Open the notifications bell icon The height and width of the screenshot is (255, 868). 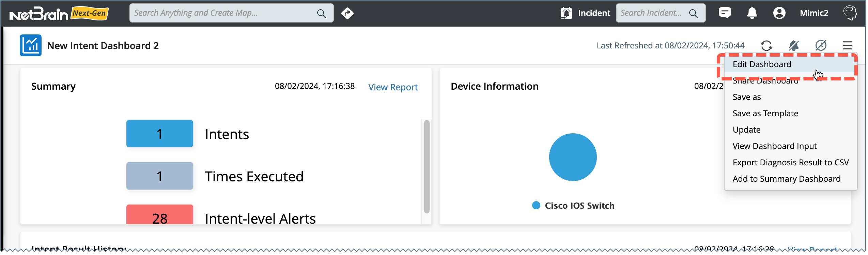point(752,13)
